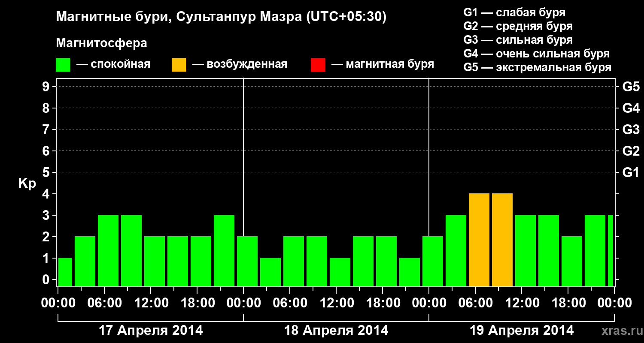Click the last Kp 3 bar on April 17
The image size is (644, 343).
(x=224, y=251)
